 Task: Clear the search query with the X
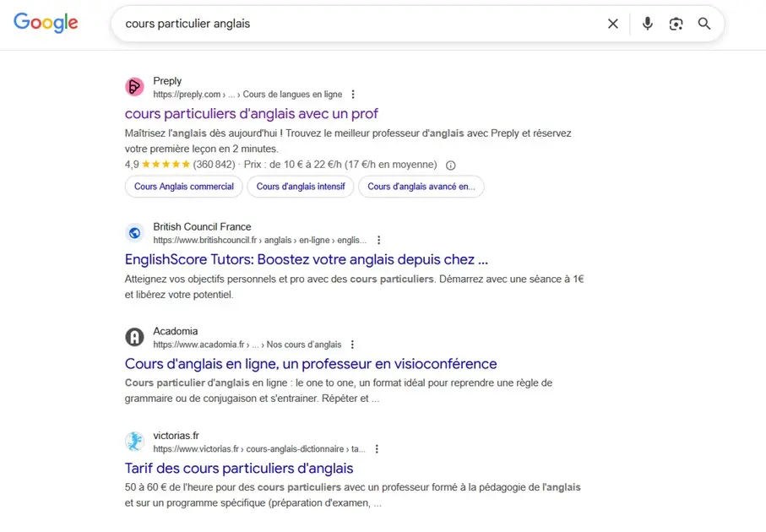tap(613, 24)
